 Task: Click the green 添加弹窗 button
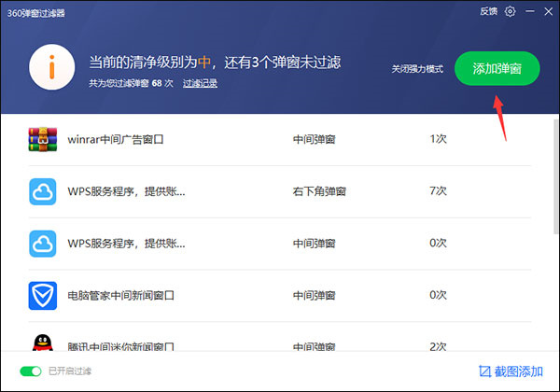[497, 68]
